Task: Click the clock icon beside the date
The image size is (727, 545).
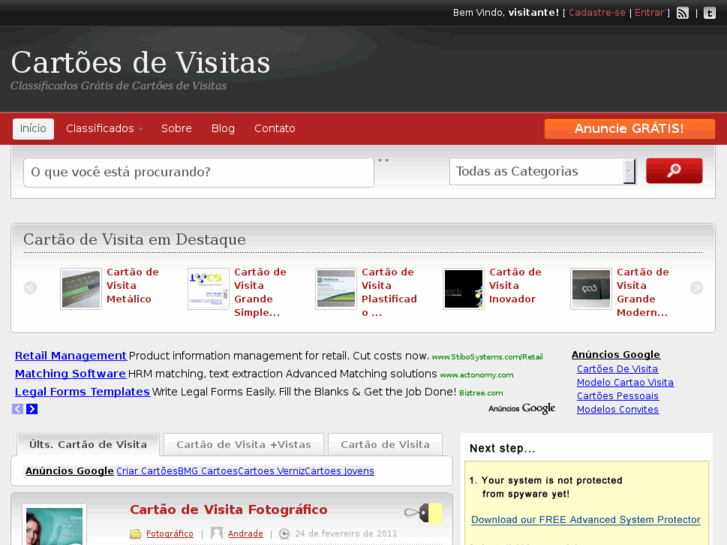Action: coord(284,533)
